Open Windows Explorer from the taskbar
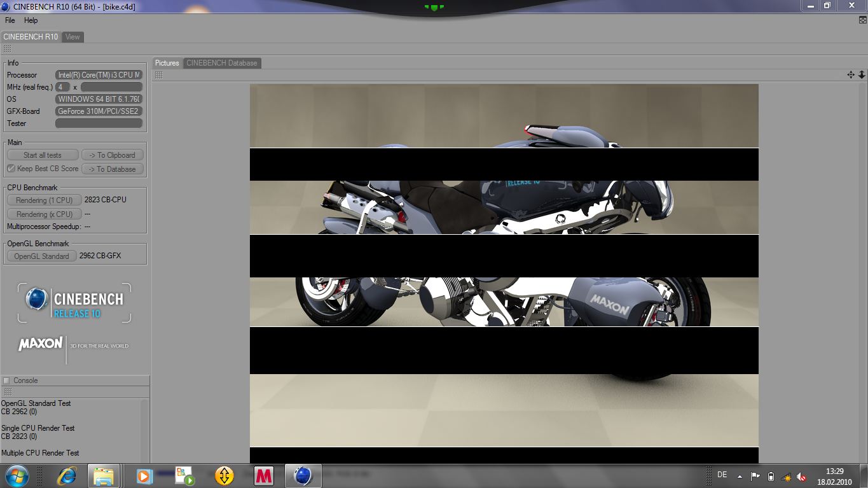The image size is (868, 488). 104,476
